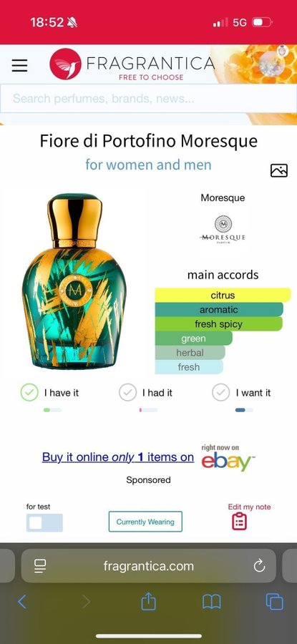Focus the Search perfumes, brands, news field
The height and width of the screenshot is (644, 297).
tap(148, 99)
